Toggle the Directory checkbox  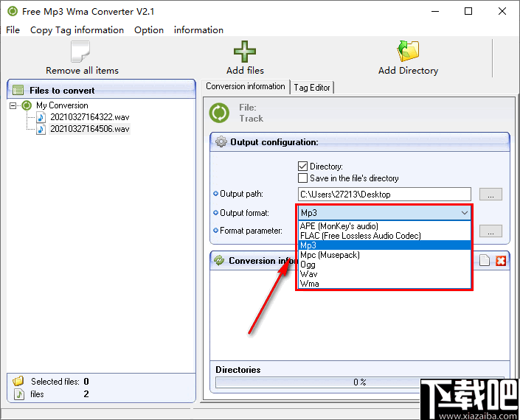click(302, 167)
